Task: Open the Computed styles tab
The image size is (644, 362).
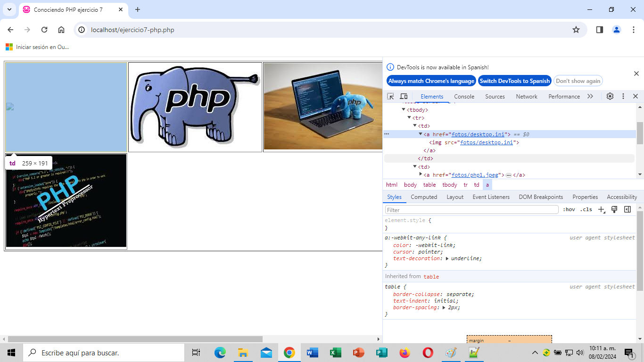Action: [423, 197]
